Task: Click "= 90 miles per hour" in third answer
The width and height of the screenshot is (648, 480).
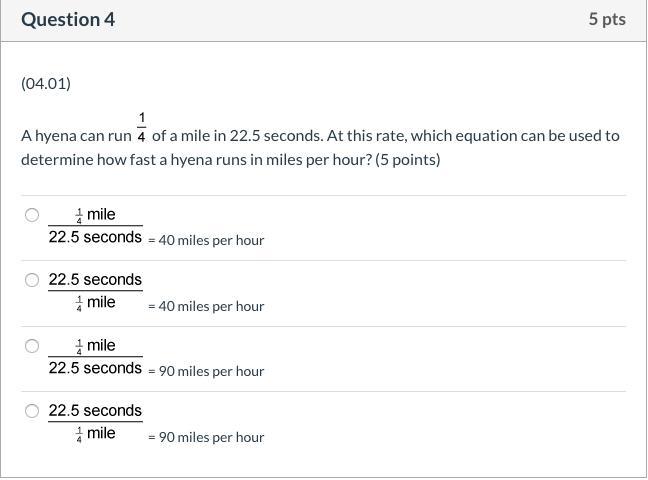Action: coord(206,371)
